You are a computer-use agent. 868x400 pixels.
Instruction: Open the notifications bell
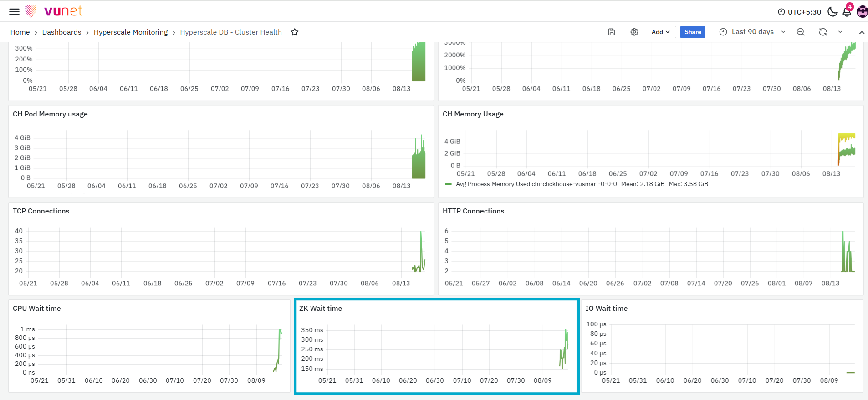[x=847, y=11]
